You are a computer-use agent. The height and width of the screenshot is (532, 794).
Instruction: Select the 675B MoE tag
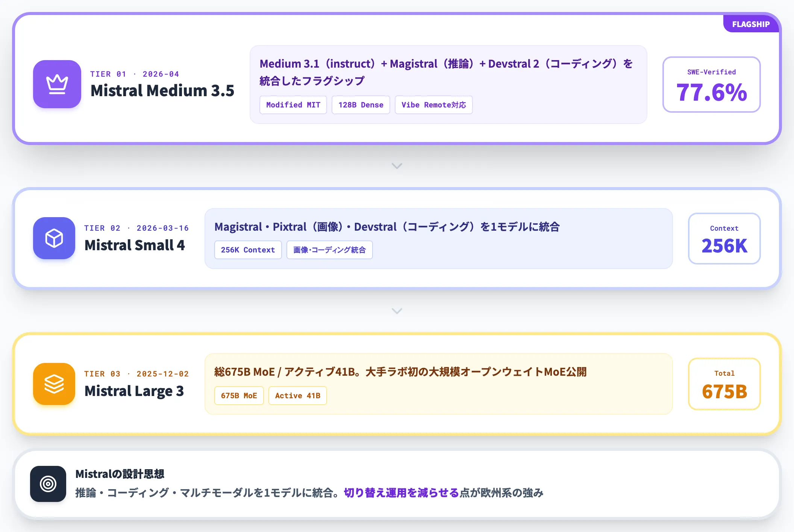tap(239, 396)
